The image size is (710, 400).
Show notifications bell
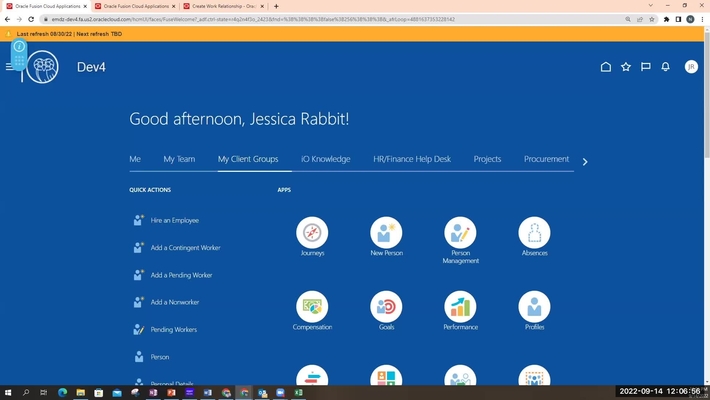(x=665, y=67)
